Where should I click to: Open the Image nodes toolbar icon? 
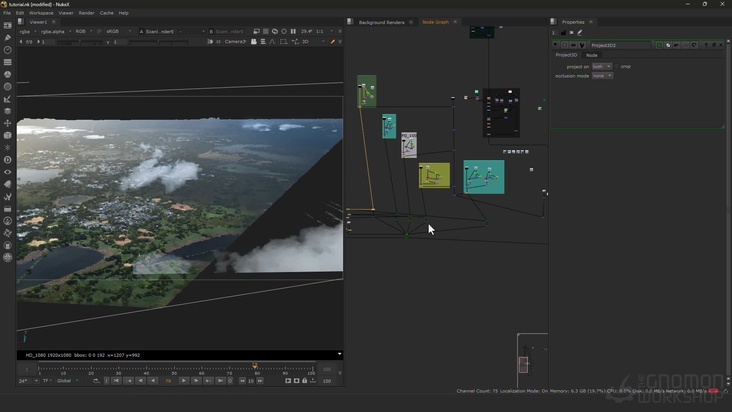(x=7, y=25)
